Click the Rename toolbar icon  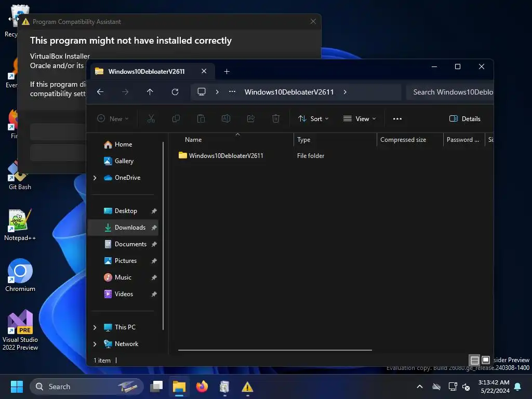[x=226, y=119]
